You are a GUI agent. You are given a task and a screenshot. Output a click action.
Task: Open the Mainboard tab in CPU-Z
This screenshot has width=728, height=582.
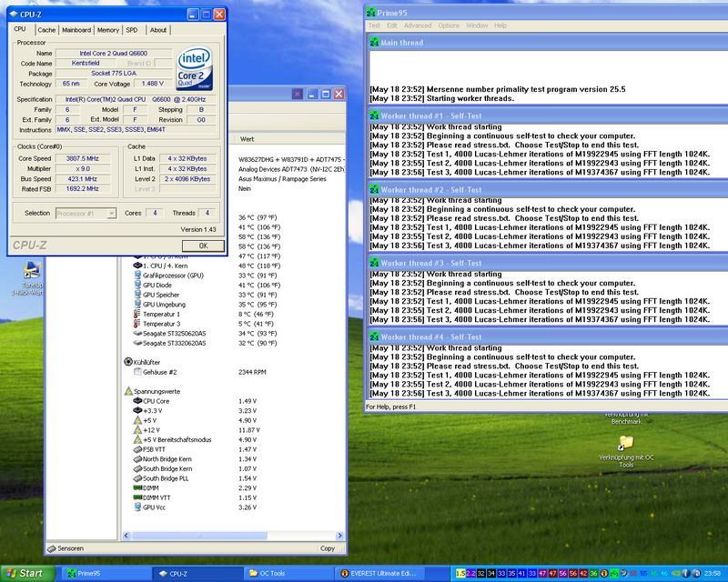coord(76,30)
